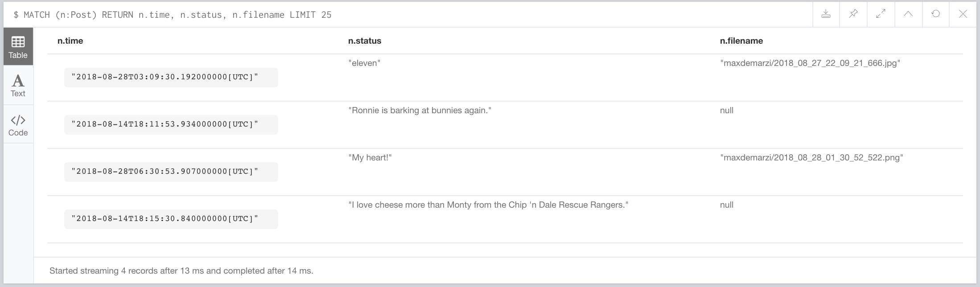Select the "Ronnie is barking at bunnies" status

pos(420,111)
